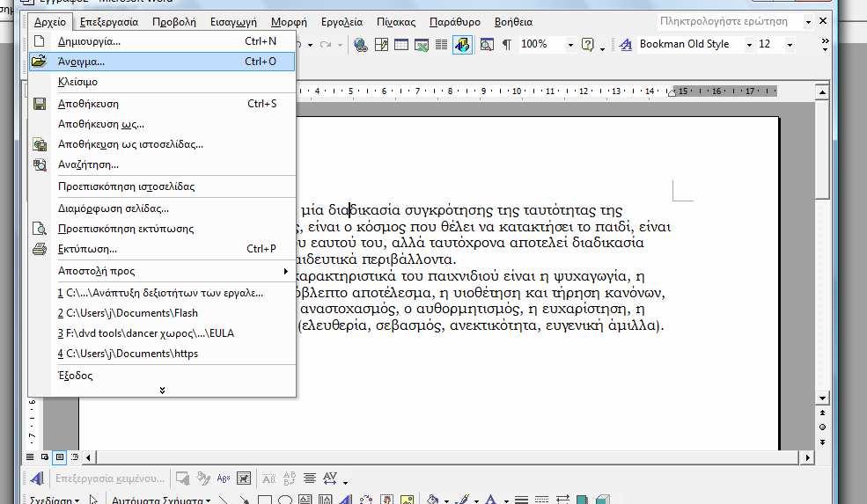Click the Columns icon in the toolbar
The width and height of the screenshot is (867, 504).
click(441, 44)
